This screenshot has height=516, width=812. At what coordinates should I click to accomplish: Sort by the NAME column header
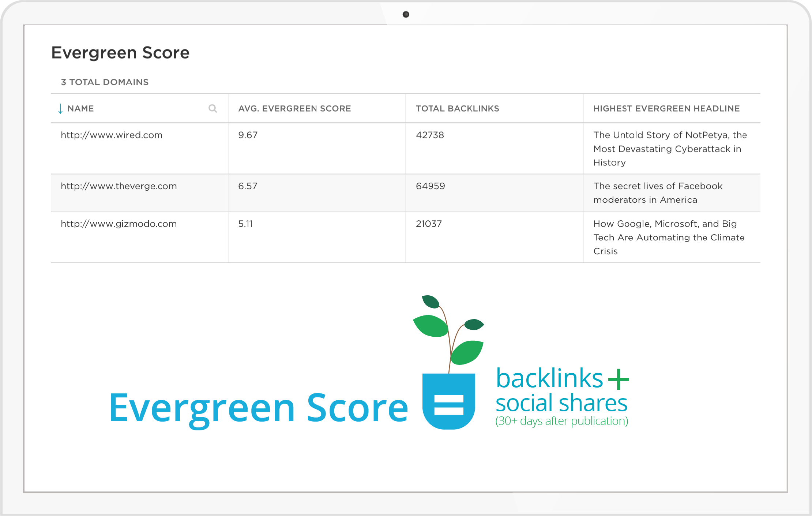point(80,108)
